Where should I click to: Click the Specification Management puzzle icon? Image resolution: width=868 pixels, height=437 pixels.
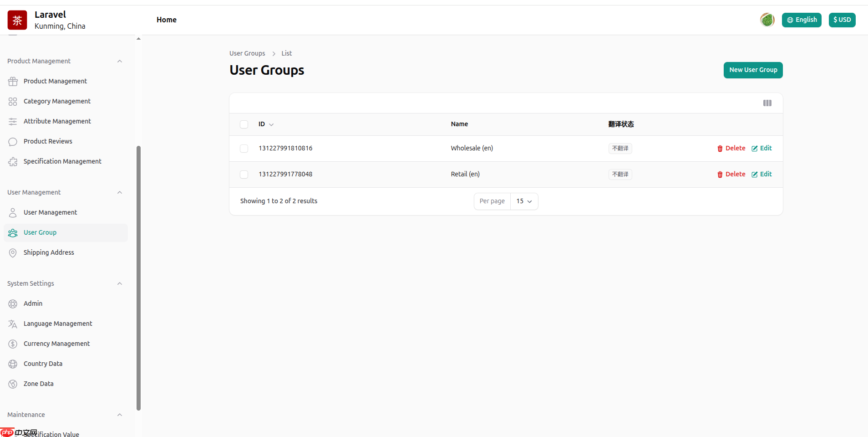click(x=13, y=162)
